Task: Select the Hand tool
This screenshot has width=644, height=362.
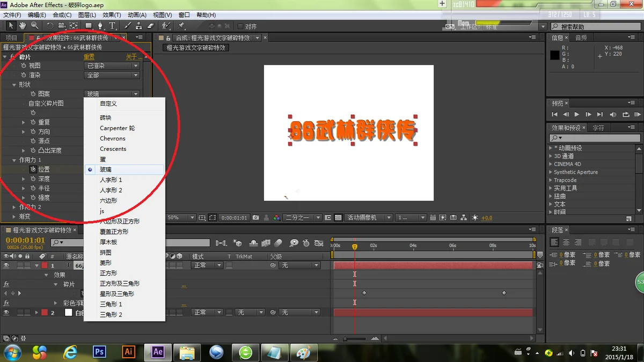Action: 23,26
